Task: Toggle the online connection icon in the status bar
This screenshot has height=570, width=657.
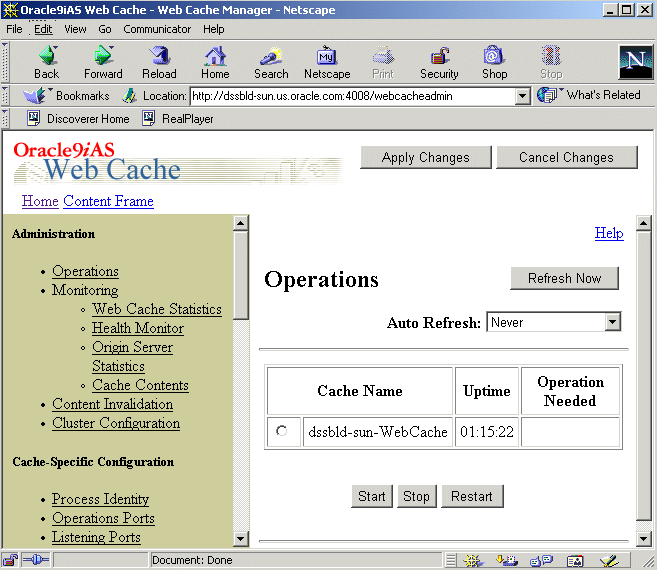Action: 36,560
